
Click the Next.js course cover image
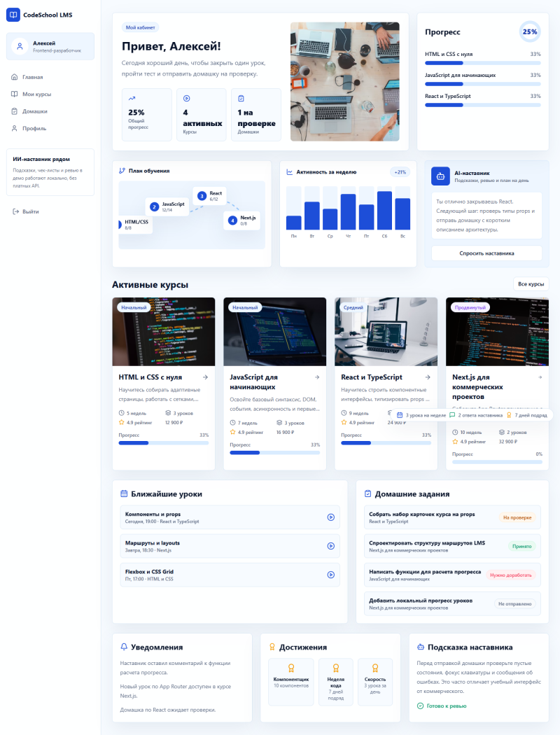point(497,331)
